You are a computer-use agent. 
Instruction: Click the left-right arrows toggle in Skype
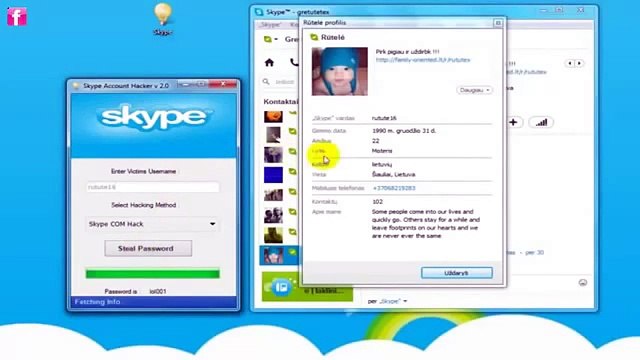coord(574,63)
